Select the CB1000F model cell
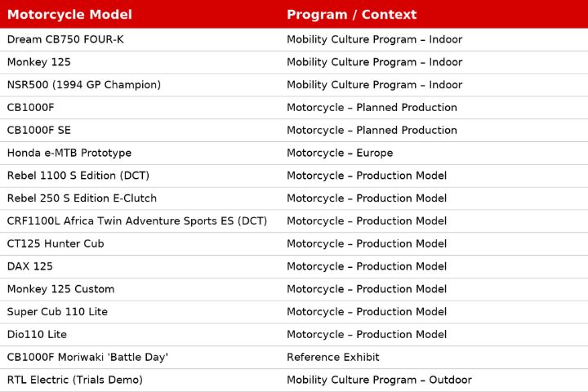 click(31, 108)
